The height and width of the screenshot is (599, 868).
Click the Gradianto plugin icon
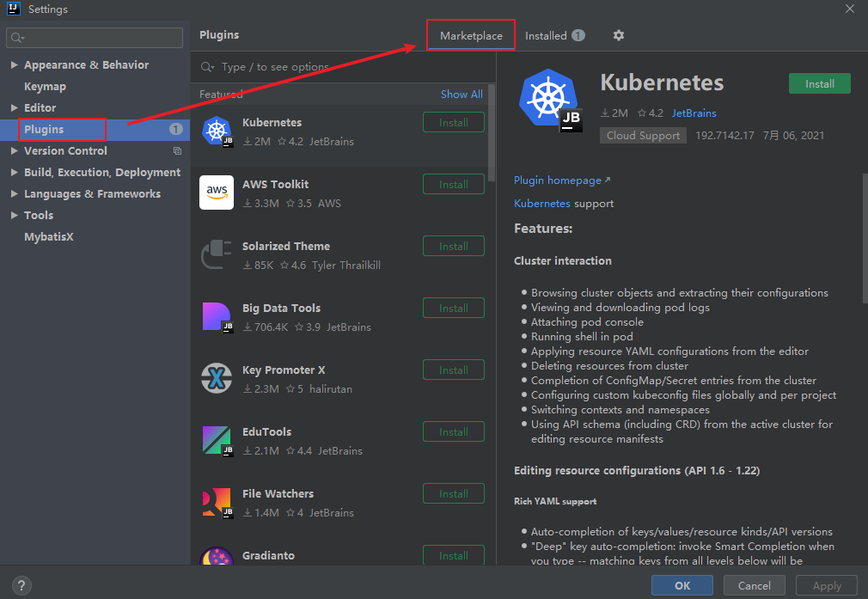[217, 556]
